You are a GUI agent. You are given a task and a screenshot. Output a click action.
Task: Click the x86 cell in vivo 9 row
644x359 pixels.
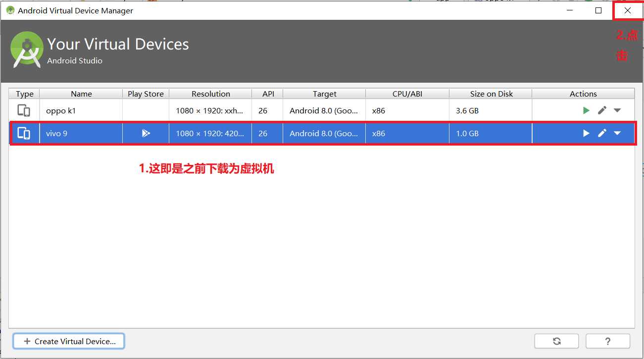pos(407,133)
